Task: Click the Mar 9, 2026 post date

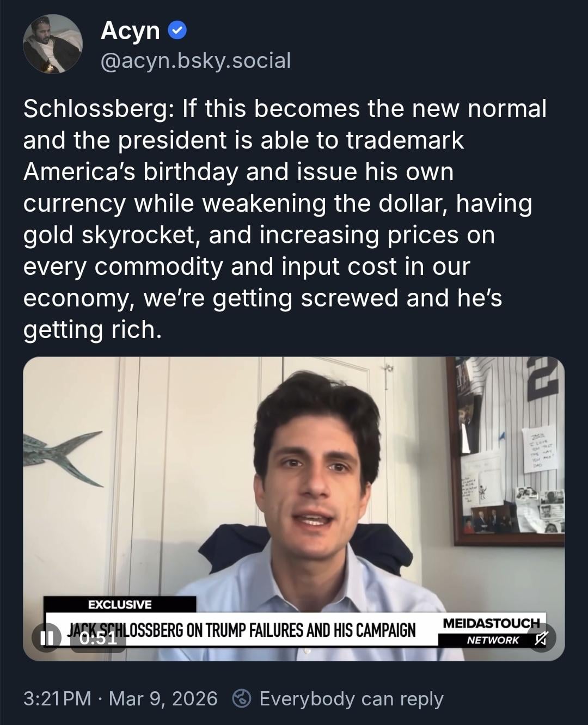Action: (x=163, y=698)
